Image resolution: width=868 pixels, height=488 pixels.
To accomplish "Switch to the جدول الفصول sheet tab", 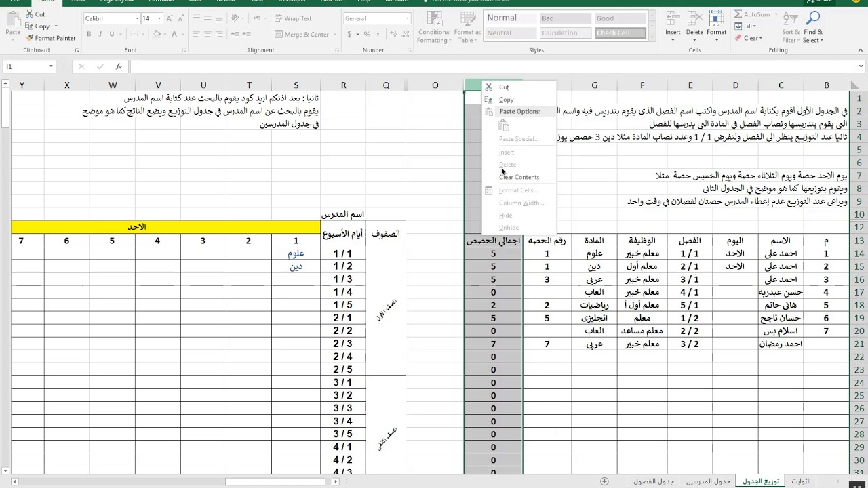I will pos(654,481).
